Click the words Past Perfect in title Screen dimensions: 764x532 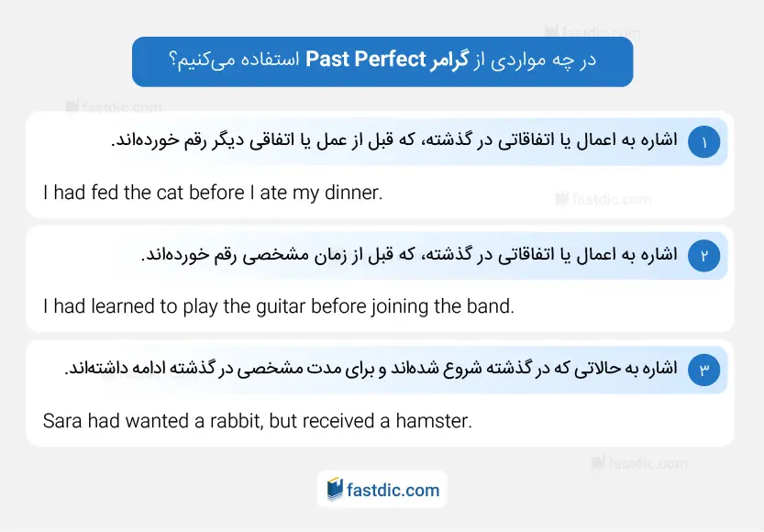[365, 60]
